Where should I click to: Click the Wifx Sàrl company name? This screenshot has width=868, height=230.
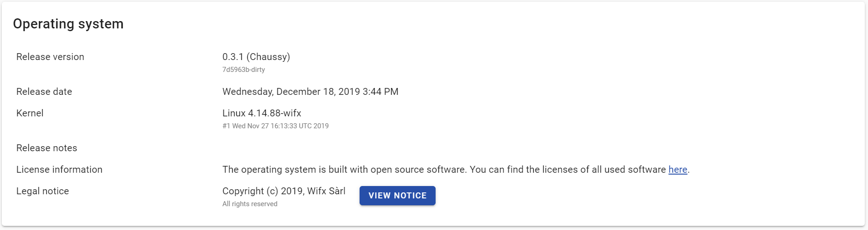[326, 191]
